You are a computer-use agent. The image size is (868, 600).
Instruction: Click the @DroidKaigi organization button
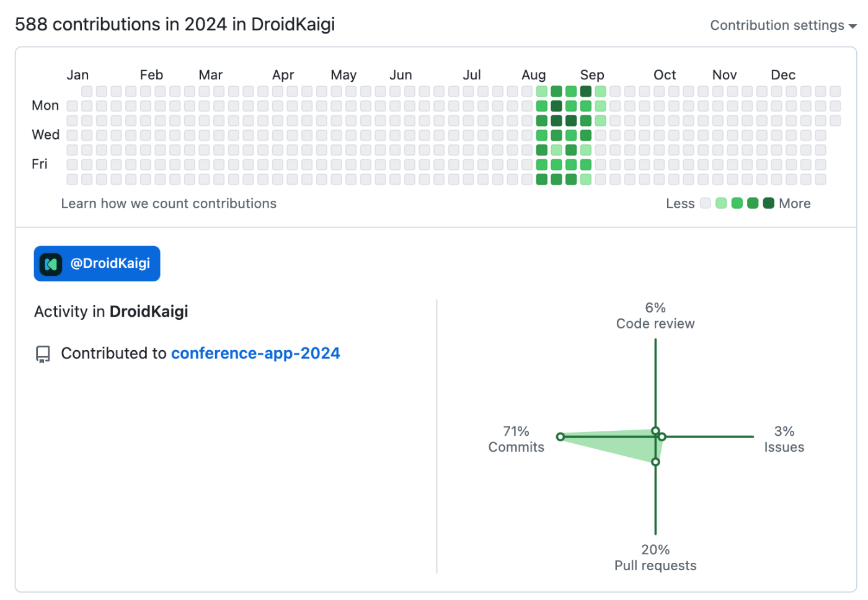[97, 263]
